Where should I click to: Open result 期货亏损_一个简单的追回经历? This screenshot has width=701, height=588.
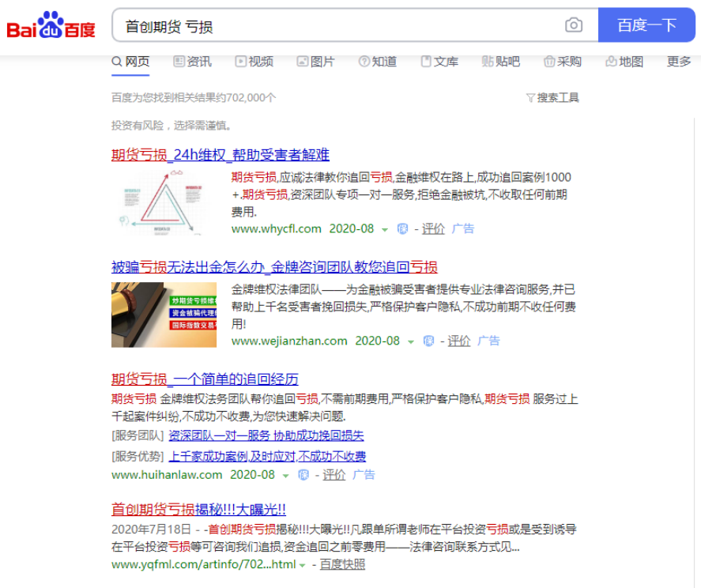pos(205,379)
